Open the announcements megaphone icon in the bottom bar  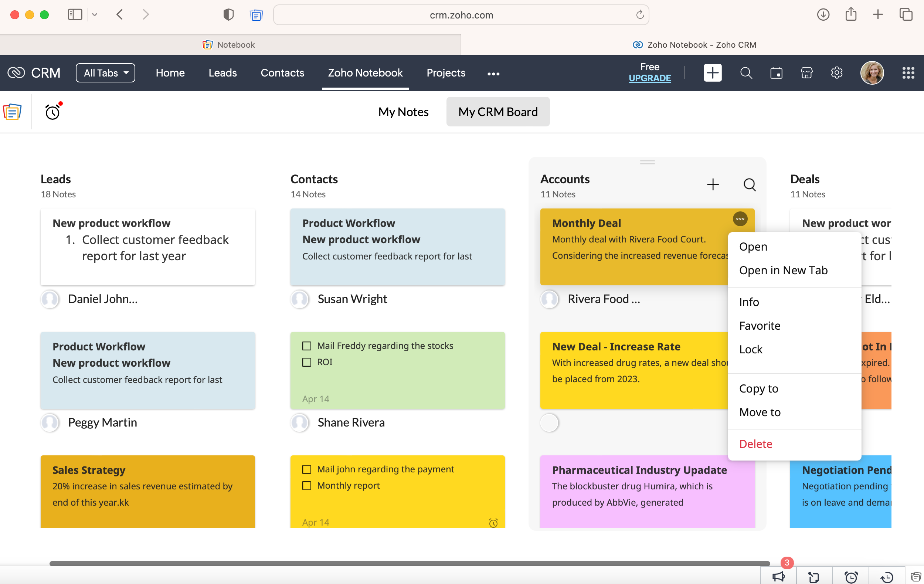[x=779, y=576]
